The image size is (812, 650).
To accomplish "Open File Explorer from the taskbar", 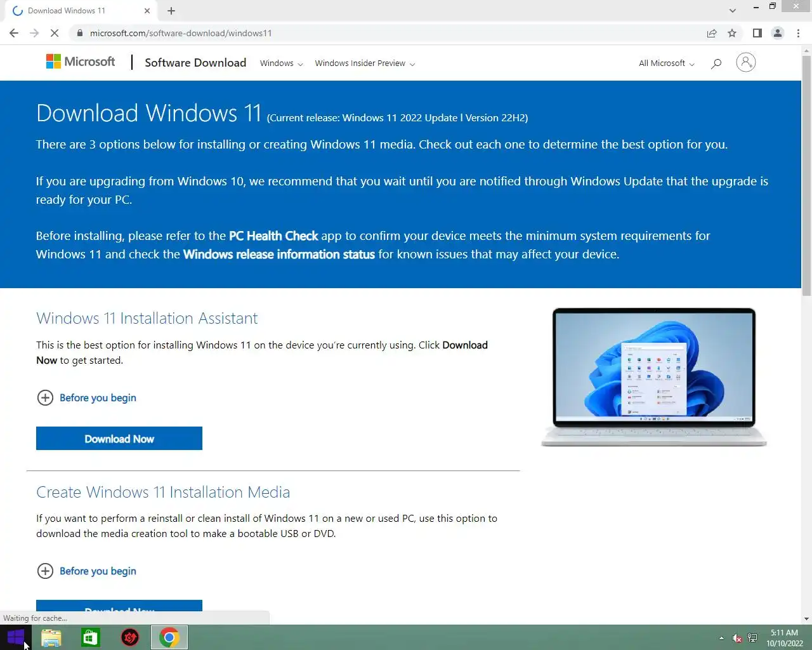I will point(51,637).
